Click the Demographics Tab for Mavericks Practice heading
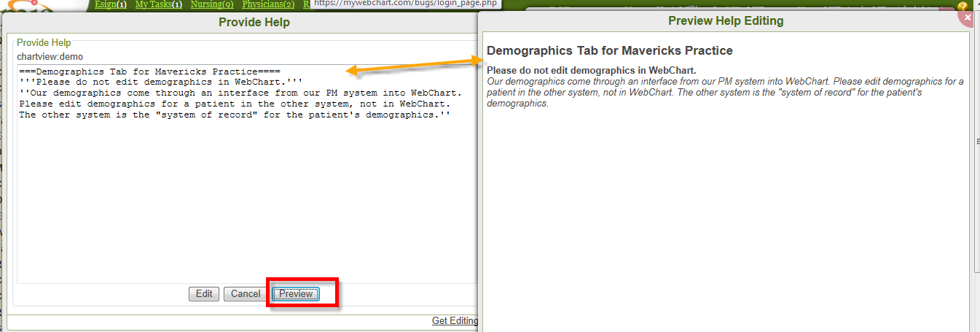This screenshot has height=332, width=980. click(610, 50)
